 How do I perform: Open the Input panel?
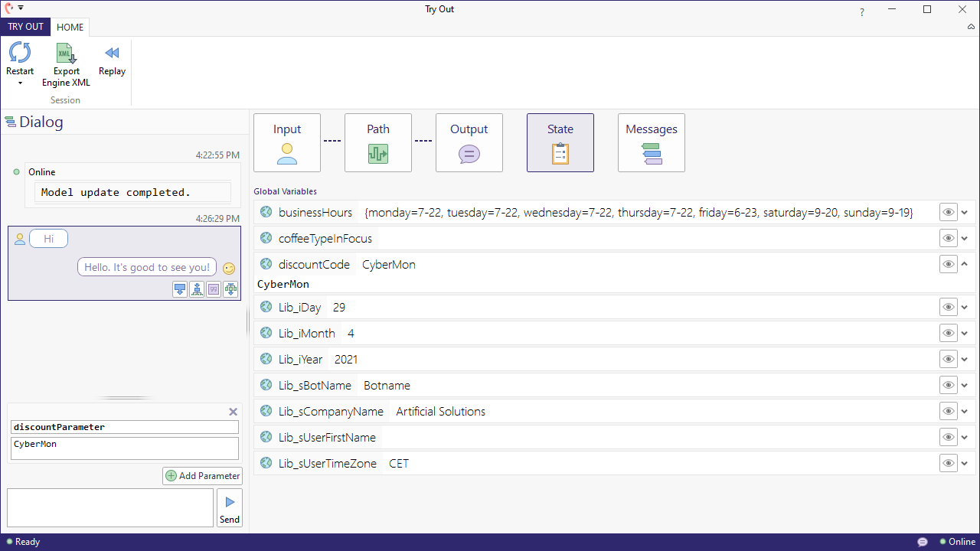click(286, 142)
